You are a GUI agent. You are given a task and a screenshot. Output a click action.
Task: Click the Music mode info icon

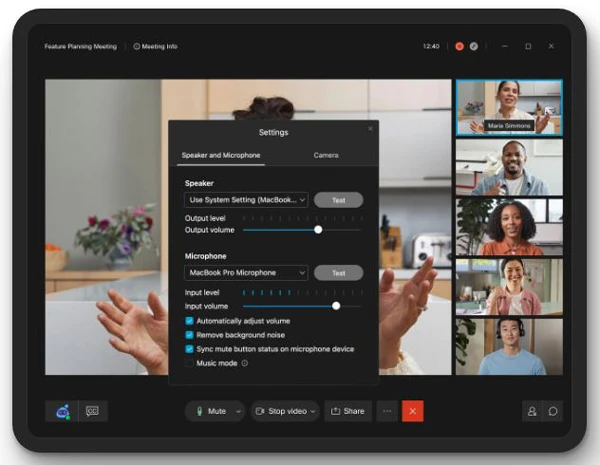click(245, 363)
